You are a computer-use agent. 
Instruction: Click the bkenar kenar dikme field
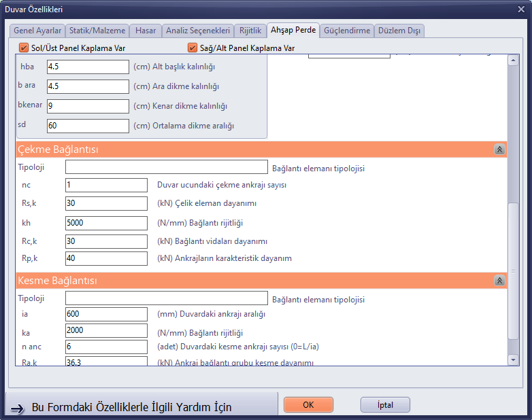(x=88, y=106)
